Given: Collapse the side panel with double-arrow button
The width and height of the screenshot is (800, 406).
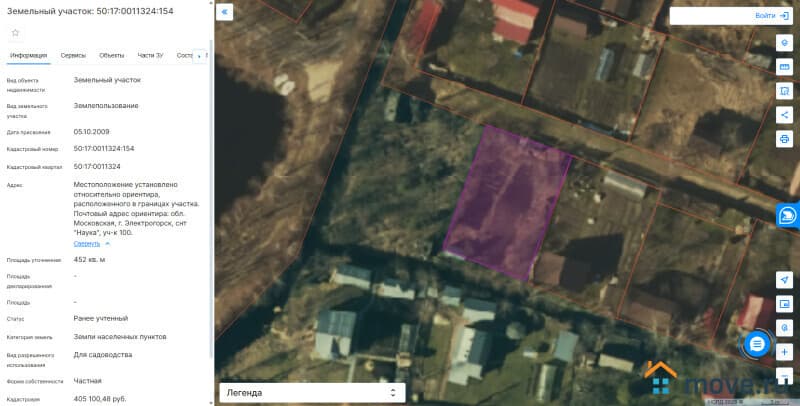Looking at the screenshot, I should coord(225,12).
